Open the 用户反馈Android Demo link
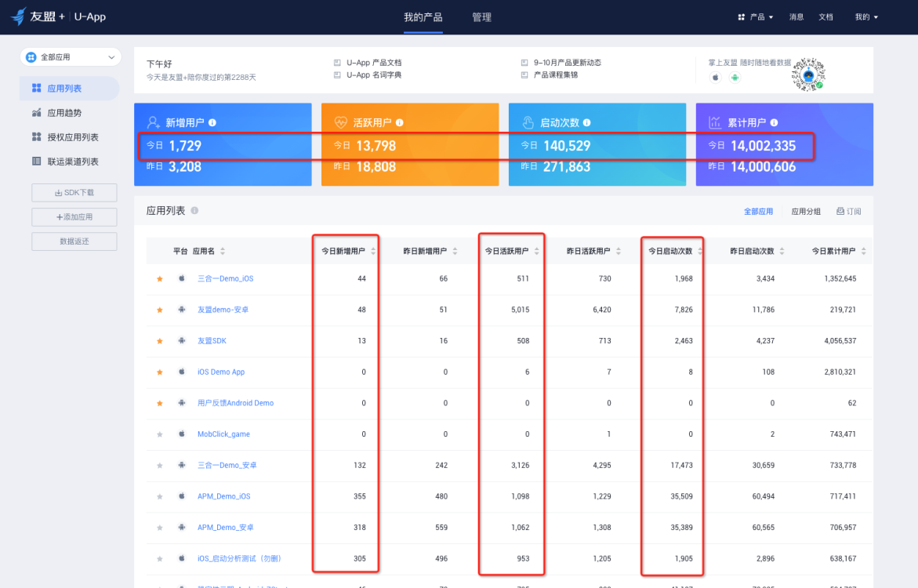This screenshot has width=918, height=588. point(235,403)
